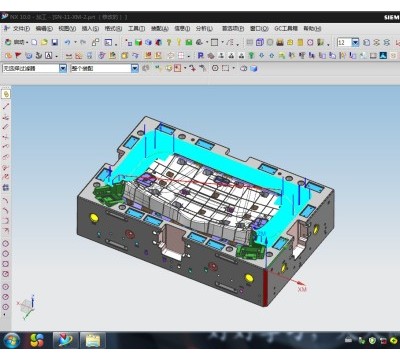Click the Undo arrow icon
This screenshot has width=400, height=360.
pos(67,42)
